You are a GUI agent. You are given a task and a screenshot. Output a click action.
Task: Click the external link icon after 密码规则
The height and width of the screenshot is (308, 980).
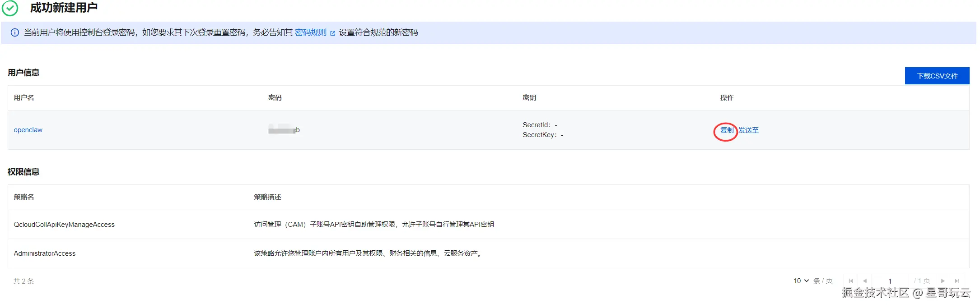333,33
